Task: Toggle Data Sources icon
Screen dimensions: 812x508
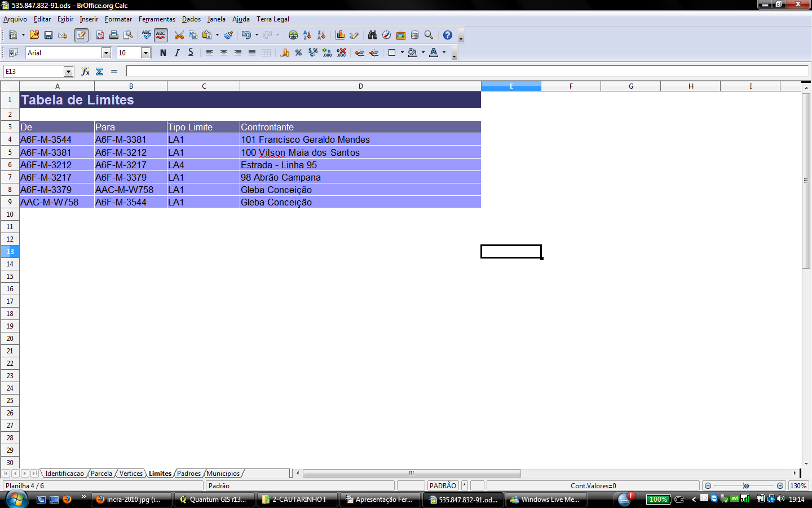Action: click(x=414, y=35)
